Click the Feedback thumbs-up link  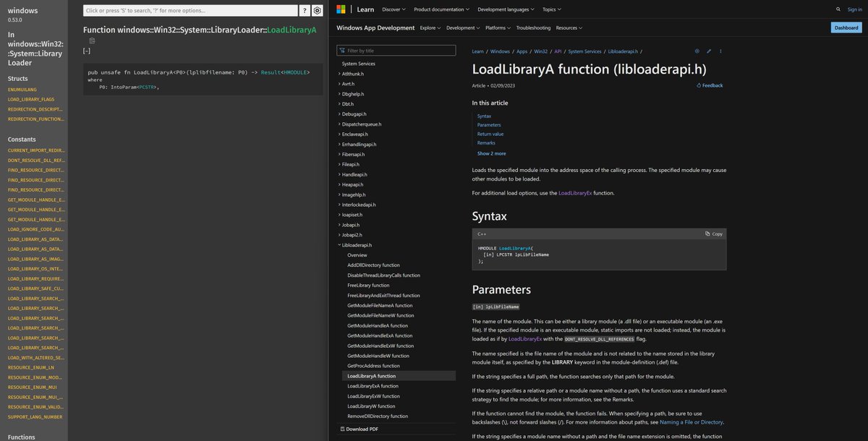(x=710, y=85)
